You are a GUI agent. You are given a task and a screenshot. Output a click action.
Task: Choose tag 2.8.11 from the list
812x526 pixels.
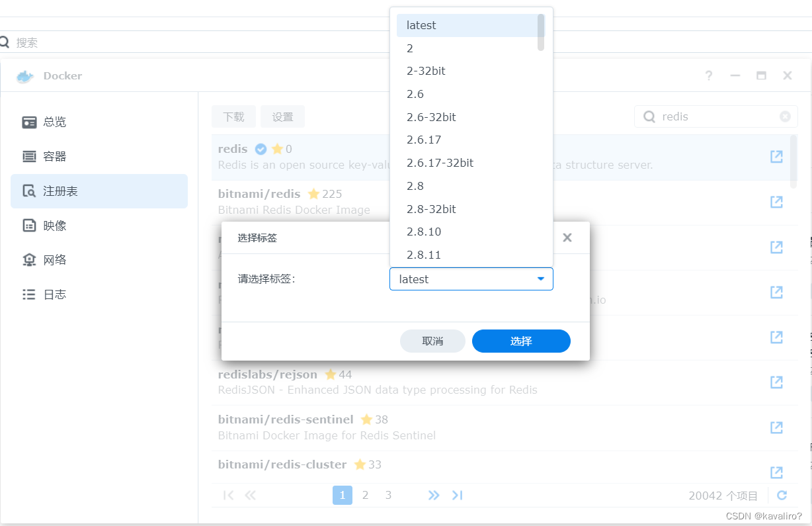tap(467, 255)
